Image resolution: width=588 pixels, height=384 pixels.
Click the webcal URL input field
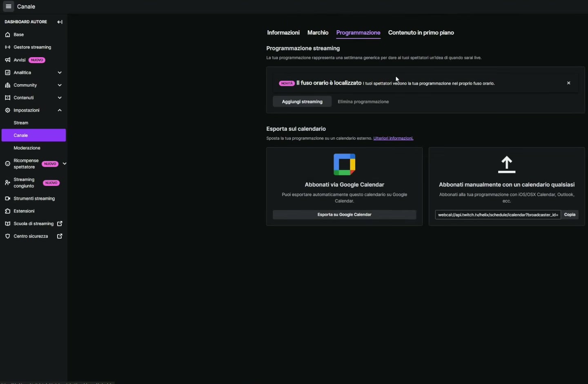[x=498, y=214]
